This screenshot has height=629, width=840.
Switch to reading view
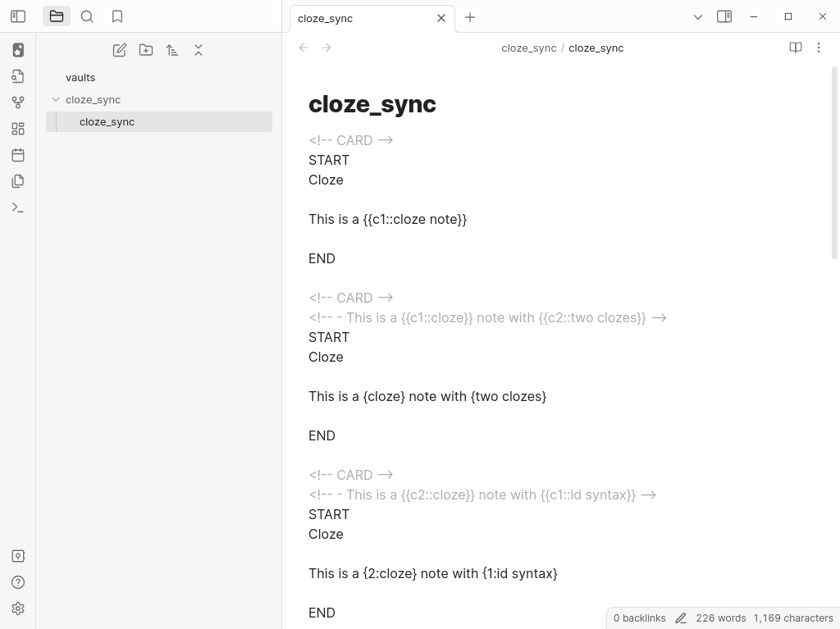795,48
